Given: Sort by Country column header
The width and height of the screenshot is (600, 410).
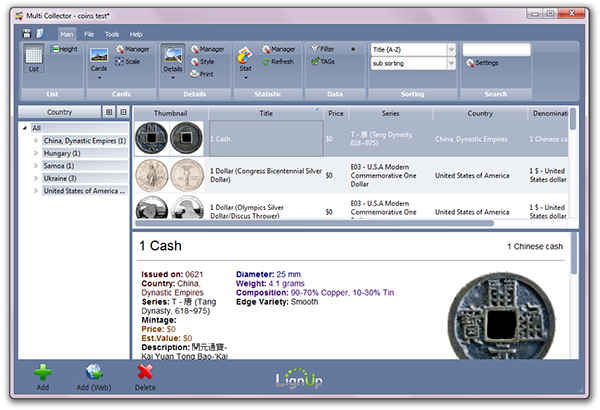Looking at the screenshot, I should coord(480,113).
